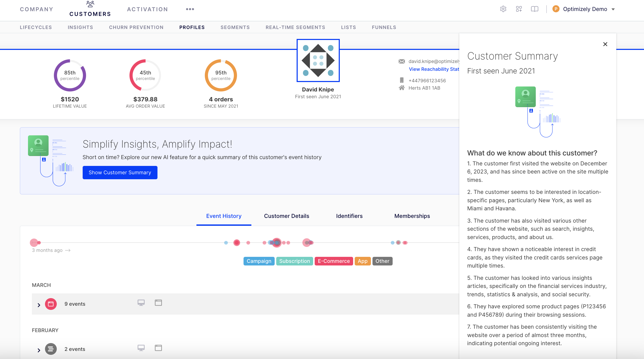This screenshot has height=359, width=644.
Task: Click the Customers people icon
Action: tap(90, 4)
